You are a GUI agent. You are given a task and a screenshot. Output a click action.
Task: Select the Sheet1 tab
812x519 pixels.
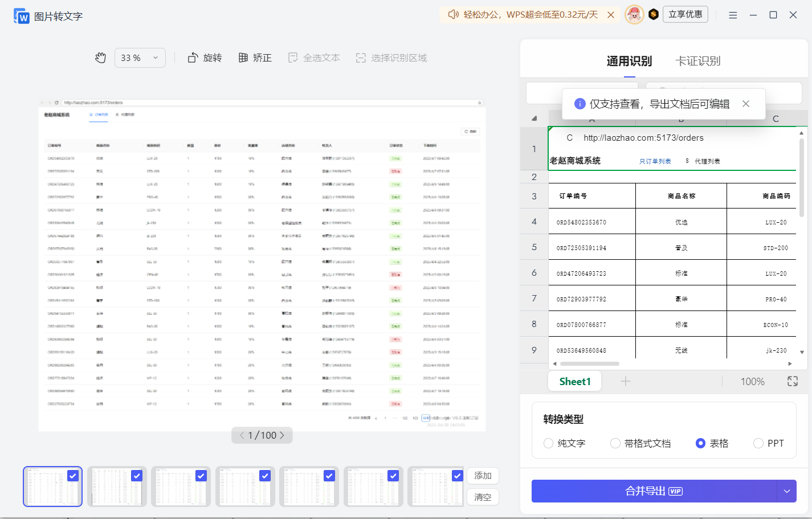click(x=574, y=381)
